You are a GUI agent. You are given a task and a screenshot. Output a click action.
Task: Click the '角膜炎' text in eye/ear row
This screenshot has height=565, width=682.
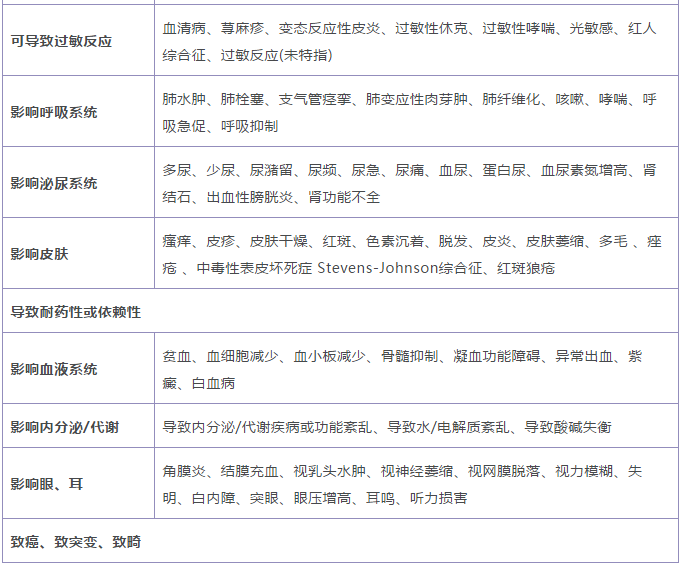tap(184, 471)
